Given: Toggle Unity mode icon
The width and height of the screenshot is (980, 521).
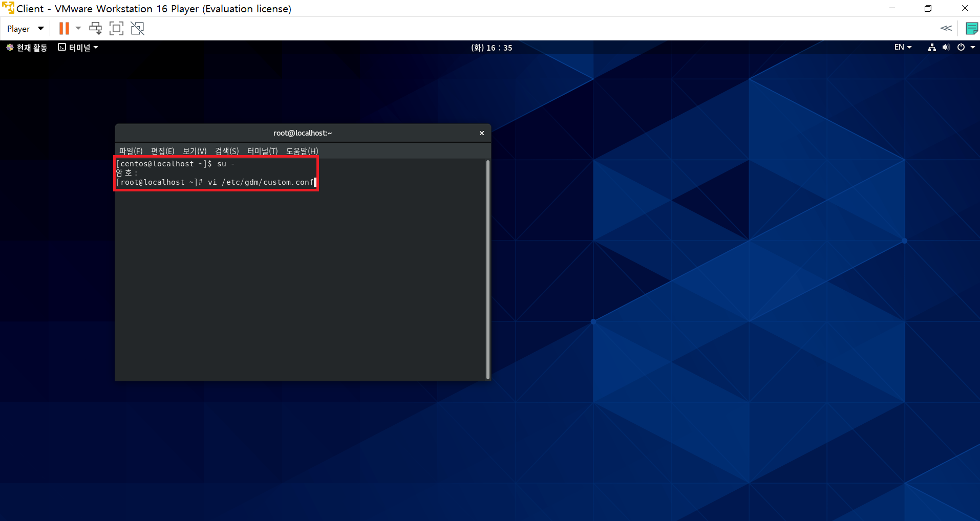Looking at the screenshot, I should [138, 28].
